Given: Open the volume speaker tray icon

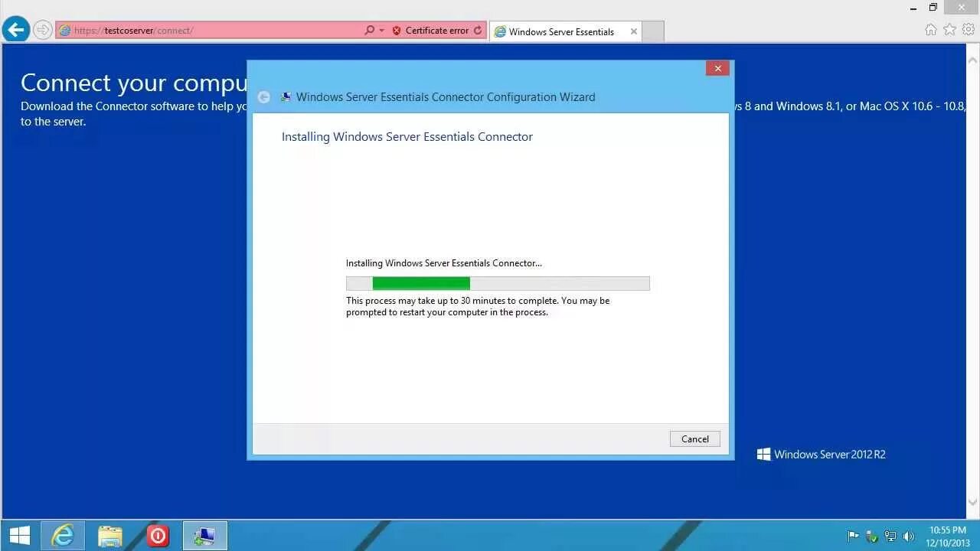Looking at the screenshot, I should (909, 536).
